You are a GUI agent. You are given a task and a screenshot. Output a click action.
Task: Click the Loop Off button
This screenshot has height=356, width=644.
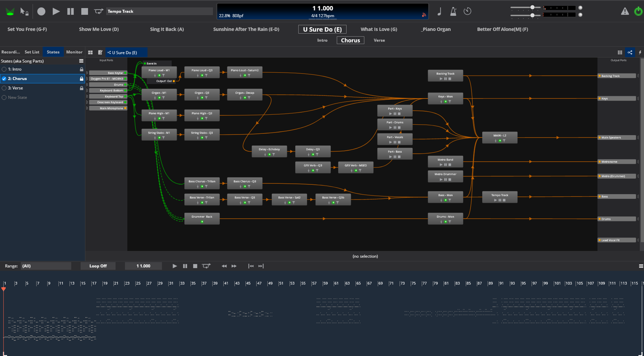98,266
